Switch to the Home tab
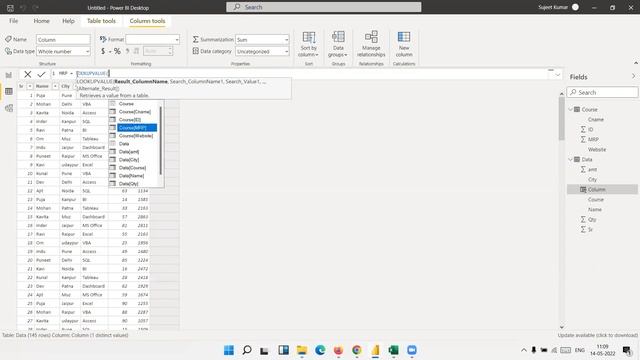 41,21
